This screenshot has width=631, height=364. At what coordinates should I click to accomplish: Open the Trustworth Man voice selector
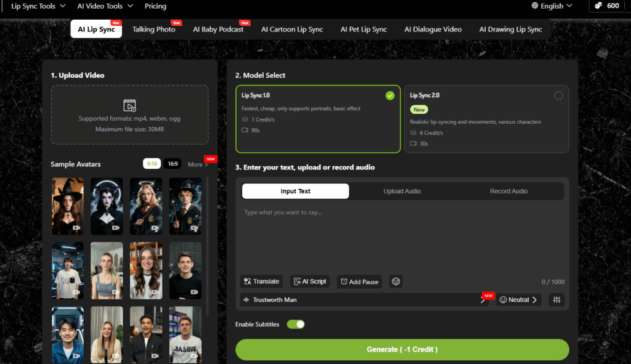(x=364, y=300)
